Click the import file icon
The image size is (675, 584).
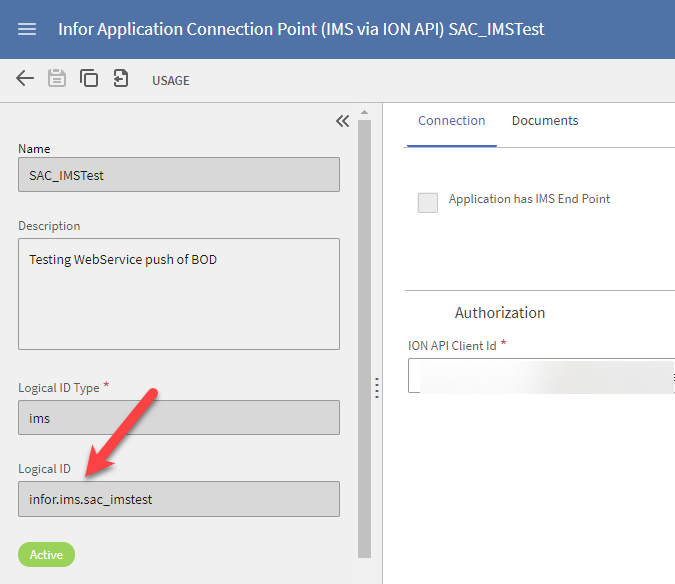(121, 79)
